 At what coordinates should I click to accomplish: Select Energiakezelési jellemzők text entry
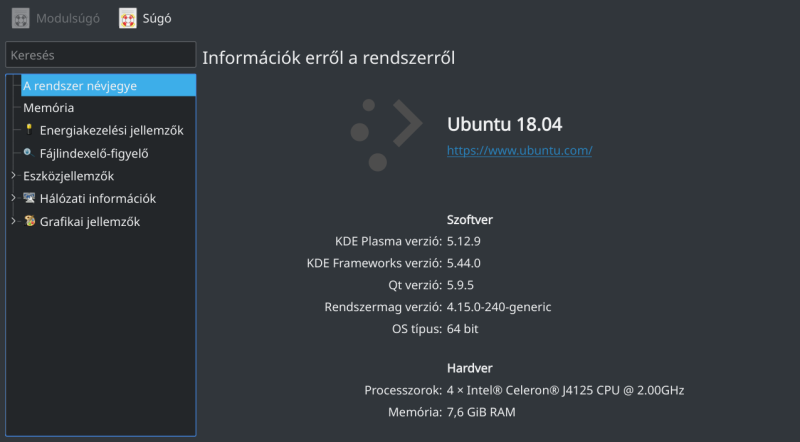tap(112, 131)
